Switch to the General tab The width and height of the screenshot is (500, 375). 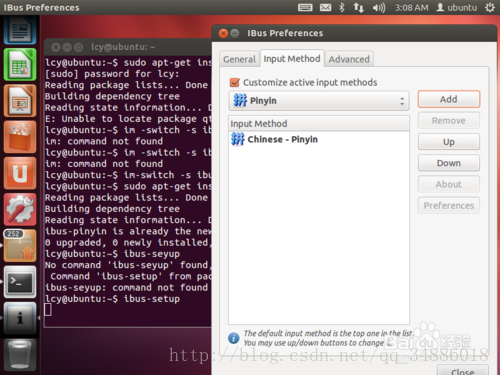coord(239,59)
